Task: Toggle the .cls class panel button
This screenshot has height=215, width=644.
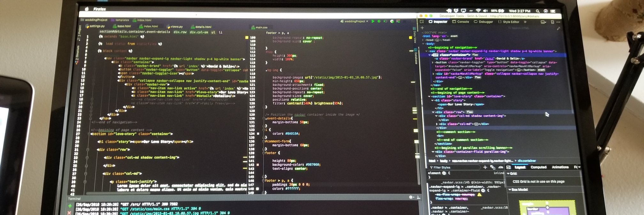Action: (500, 167)
